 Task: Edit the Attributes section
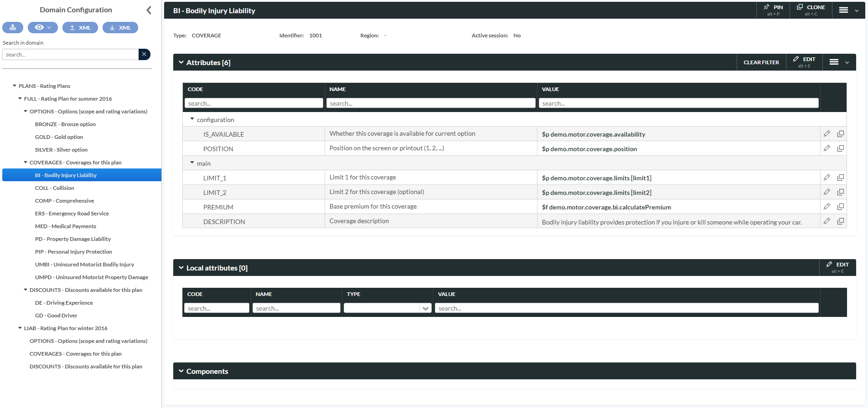(x=804, y=62)
